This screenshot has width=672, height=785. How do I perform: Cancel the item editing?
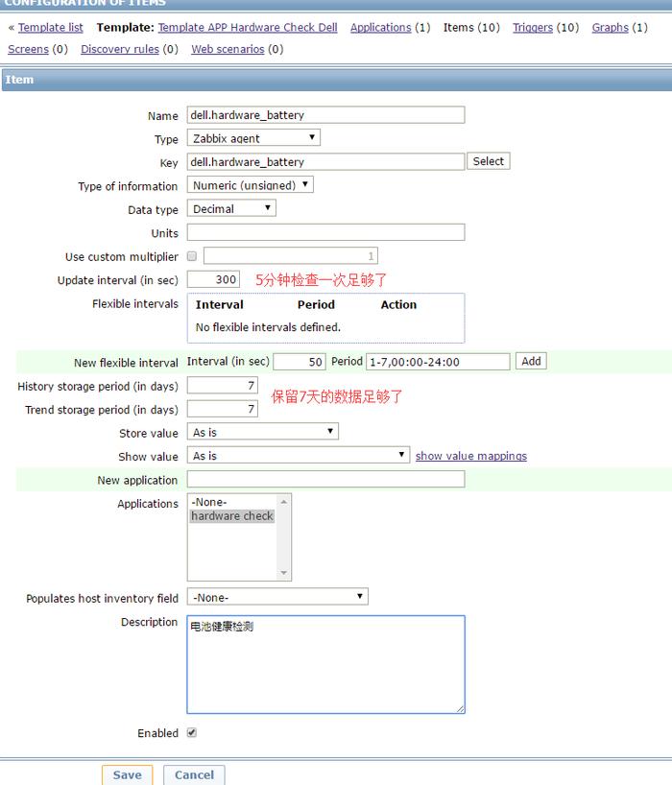[x=194, y=774]
